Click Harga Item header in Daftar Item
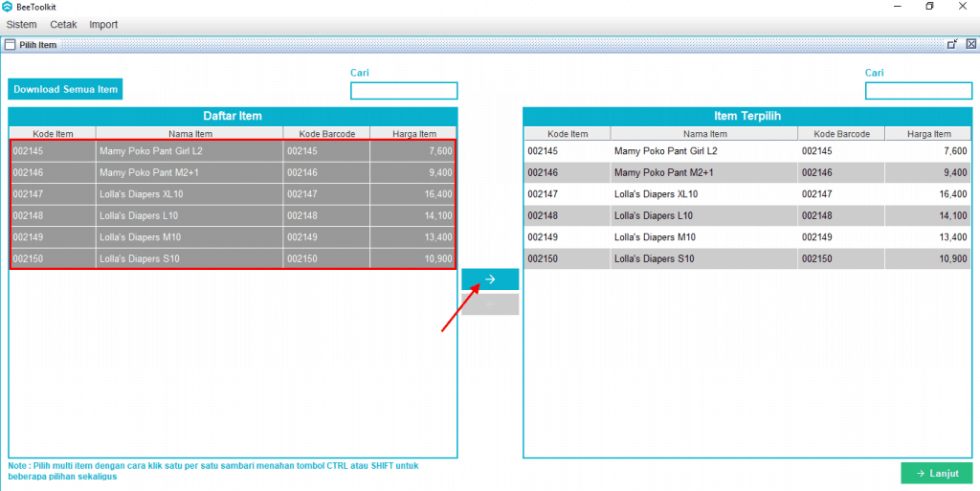 pos(413,134)
